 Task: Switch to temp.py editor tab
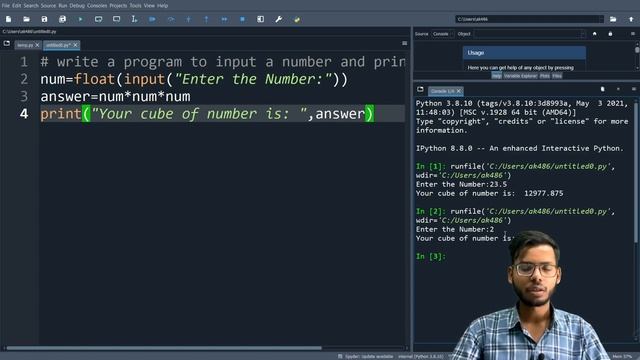point(25,45)
